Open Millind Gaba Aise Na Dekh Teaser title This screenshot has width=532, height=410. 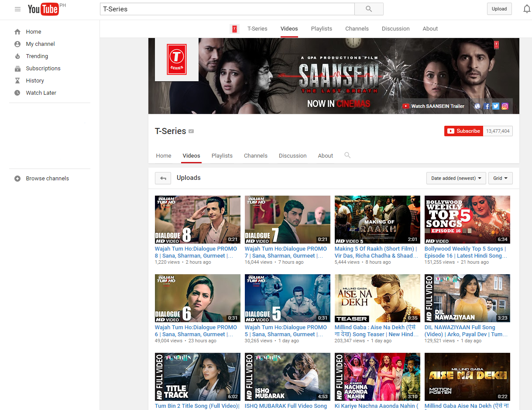(377, 331)
